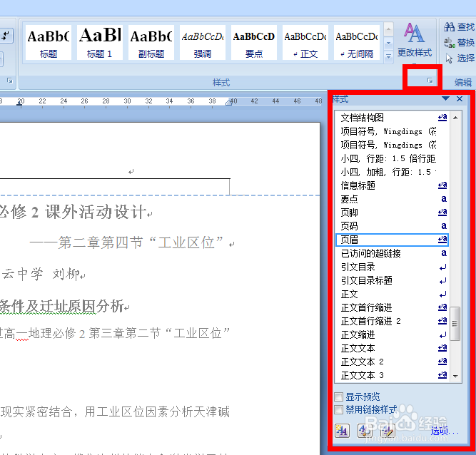476x455 pixels.
Task: Click in the document header area
Action: [131, 172]
